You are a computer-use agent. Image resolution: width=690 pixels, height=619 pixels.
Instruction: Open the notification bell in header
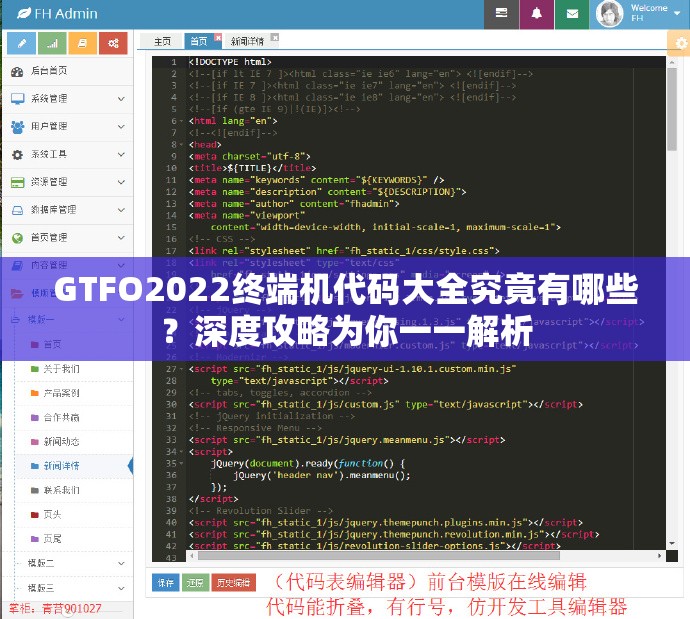click(x=536, y=14)
